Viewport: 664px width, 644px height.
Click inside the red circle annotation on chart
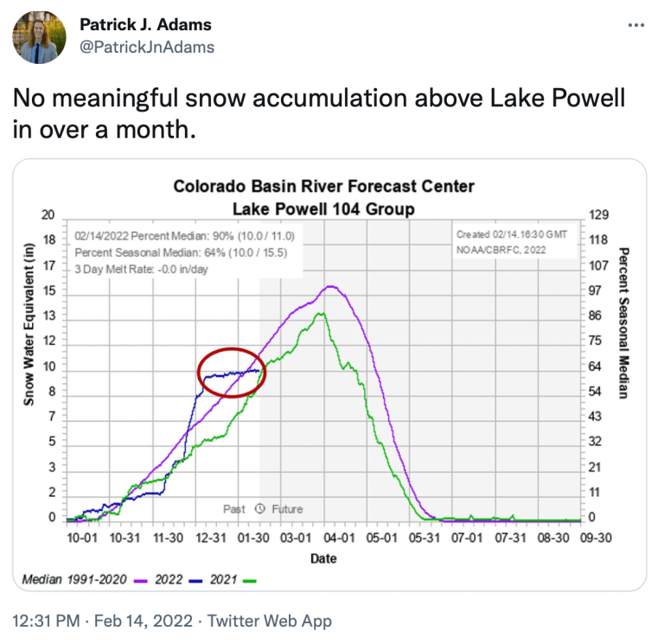(x=232, y=373)
